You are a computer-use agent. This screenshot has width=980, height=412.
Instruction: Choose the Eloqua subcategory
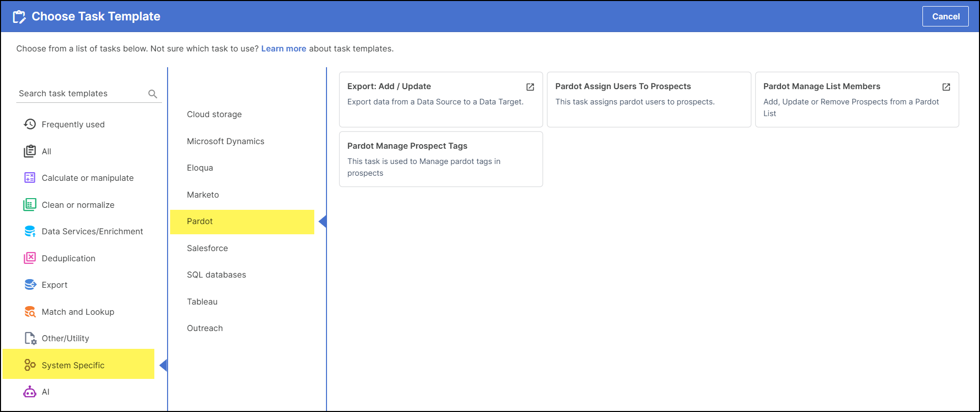pos(200,168)
